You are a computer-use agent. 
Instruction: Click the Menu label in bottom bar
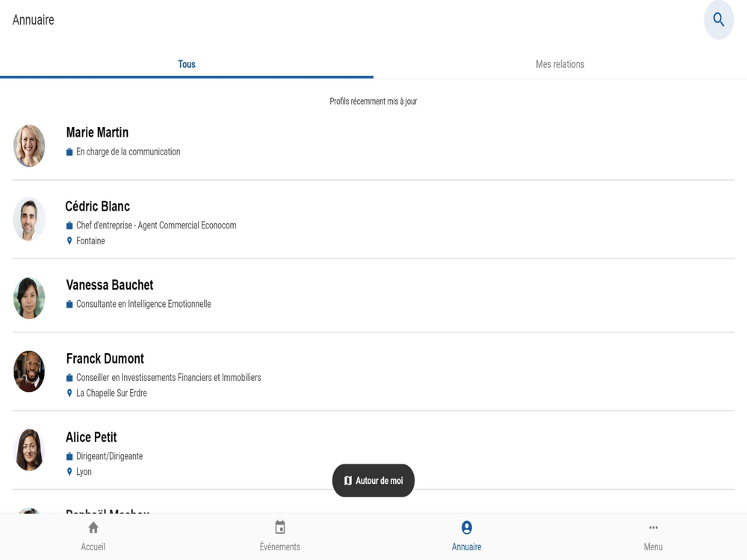tap(653, 547)
